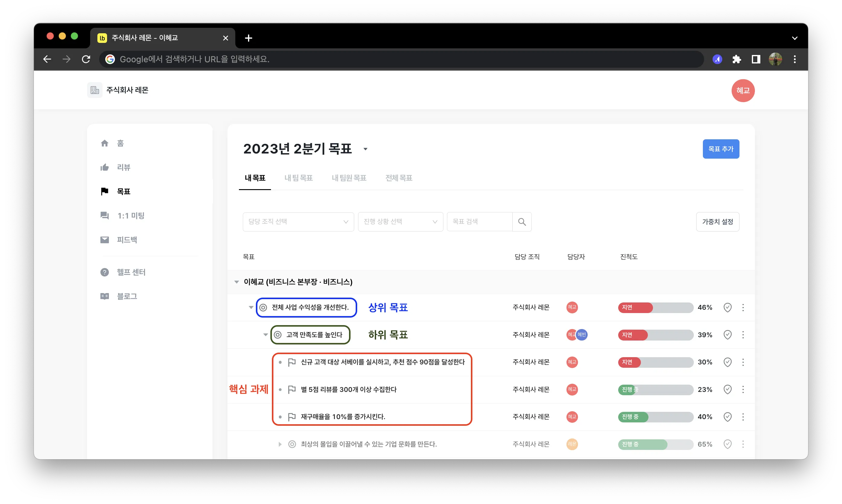This screenshot has width=842, height=504.
Task: Collapse the 고객 만족도를 높인다 objective
Action: [x=266, y=335]
